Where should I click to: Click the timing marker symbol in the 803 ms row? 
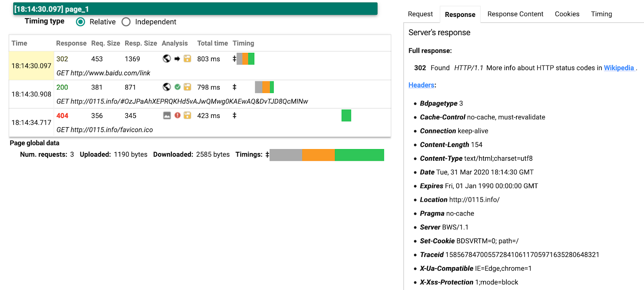(x=234, y=59)
